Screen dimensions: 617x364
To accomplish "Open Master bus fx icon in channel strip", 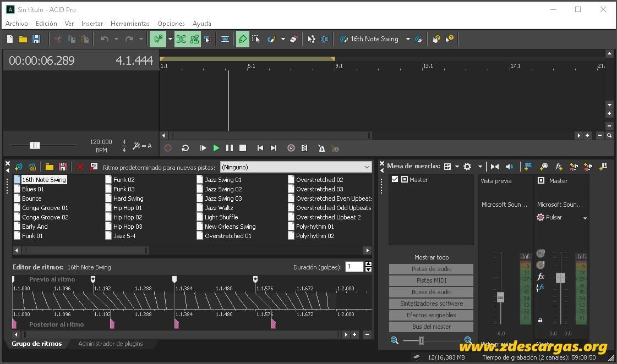I will pyautogui.click(x=541, y=277).
